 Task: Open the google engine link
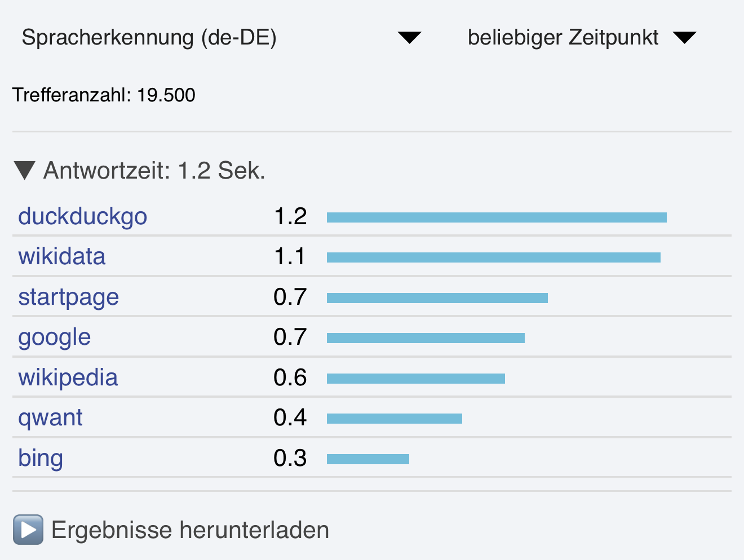tap(54, 337)
